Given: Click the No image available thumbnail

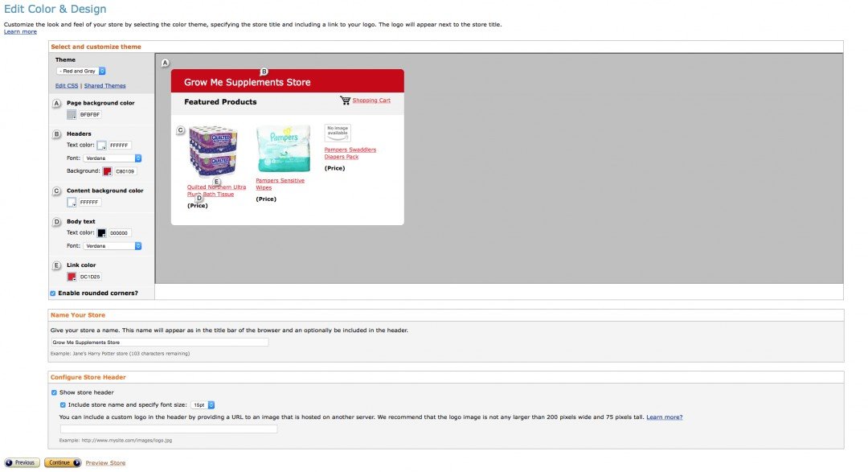Looking at the screenshot, I should [338, 133].
